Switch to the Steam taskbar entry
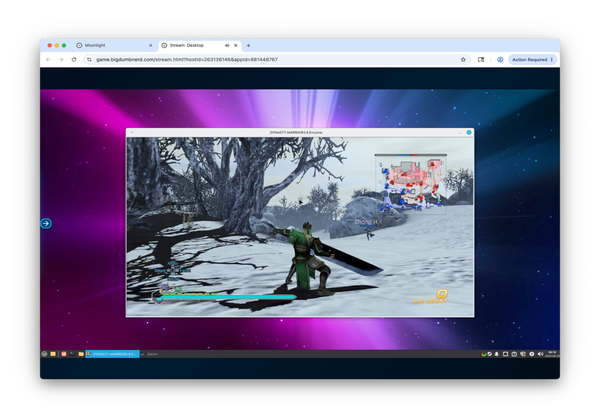This screenshot has height=417, width=600. [150, 354]
